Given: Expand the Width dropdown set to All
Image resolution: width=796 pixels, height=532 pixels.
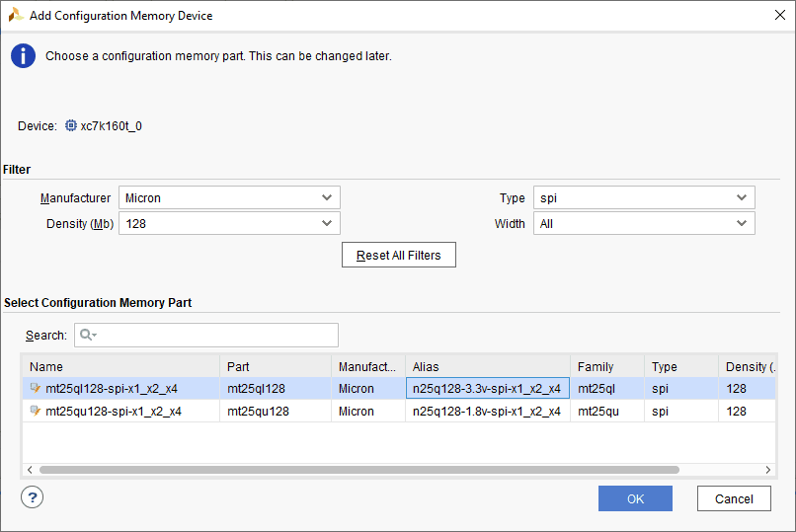Looking at the screenshot, I should click(644, 224).
